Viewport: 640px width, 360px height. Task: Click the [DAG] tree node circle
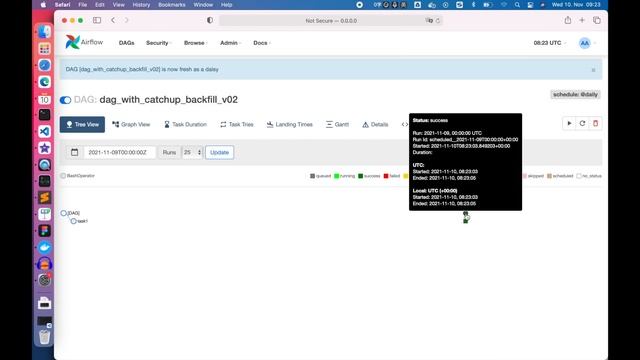point(63,213)
